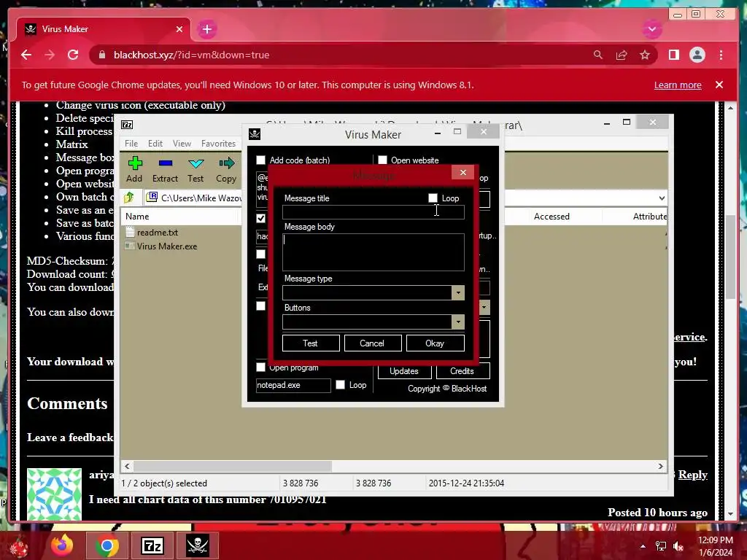
Task: Click the network icon in system tray
Action: (x=661, y=545)
